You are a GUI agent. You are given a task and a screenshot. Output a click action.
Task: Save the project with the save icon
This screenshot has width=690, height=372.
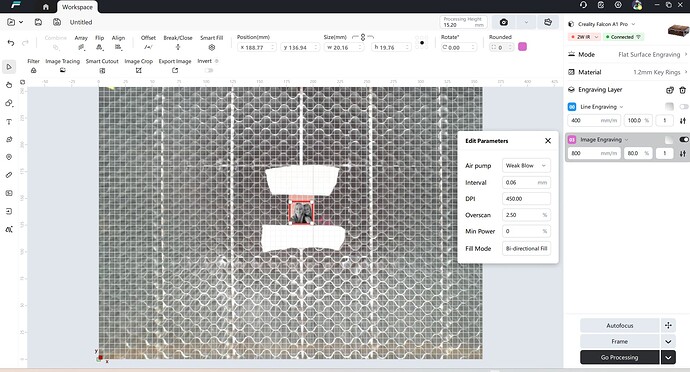point(38,22)
